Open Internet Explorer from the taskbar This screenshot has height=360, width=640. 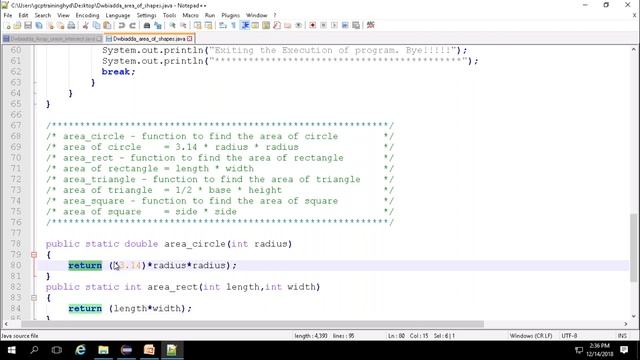tap(80, 350)
